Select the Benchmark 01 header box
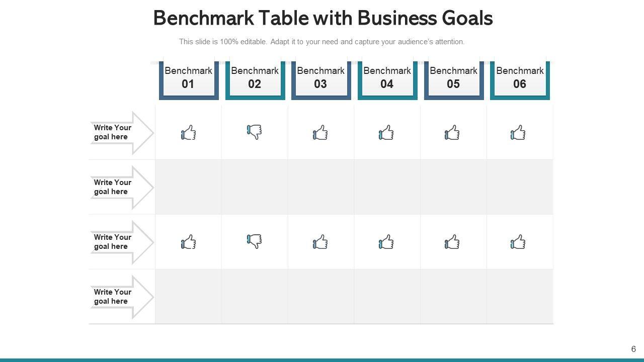 pyautogui.click(x=189, y=78)
